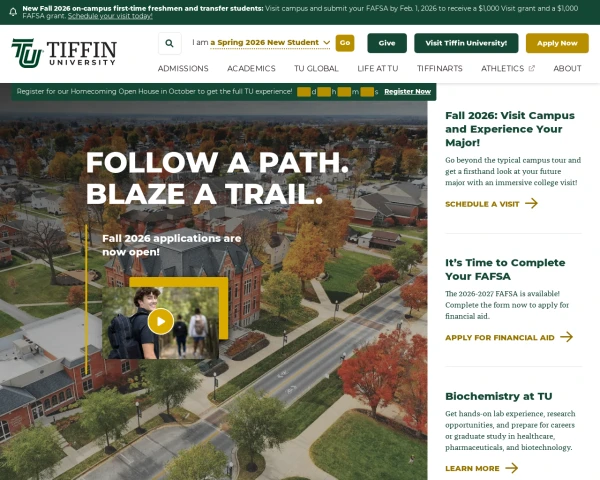Click the student video thumbnail image

point(160,323)
